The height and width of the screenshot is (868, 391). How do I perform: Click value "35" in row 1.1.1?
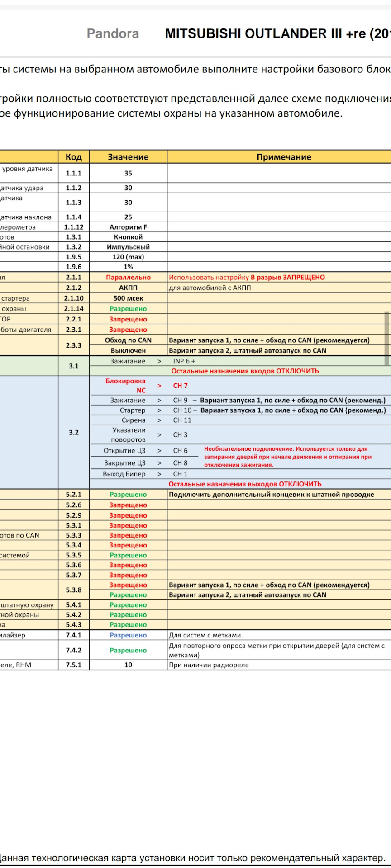[x=128, y=173]
